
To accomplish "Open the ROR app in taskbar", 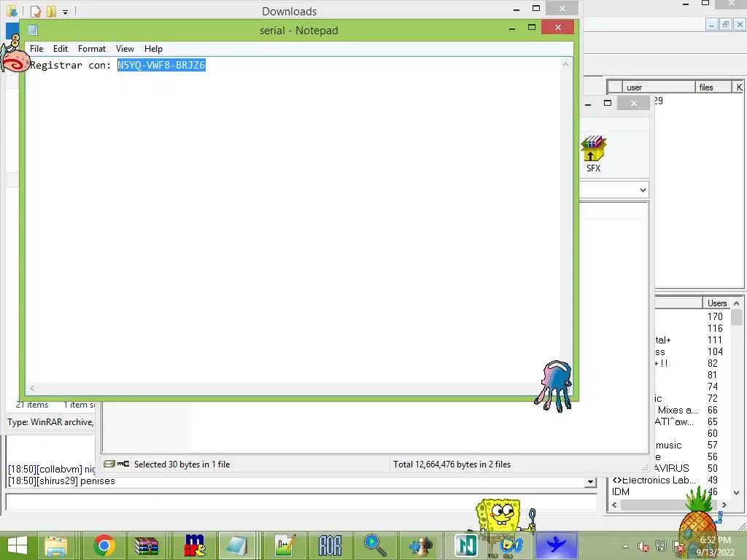I will [x=330, y=545].
